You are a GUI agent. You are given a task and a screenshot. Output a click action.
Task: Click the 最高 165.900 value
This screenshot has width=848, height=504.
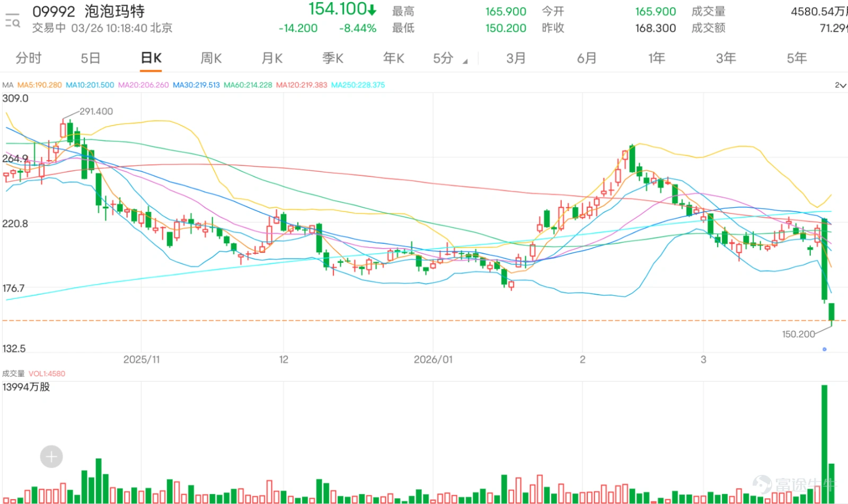click(506, 11)
